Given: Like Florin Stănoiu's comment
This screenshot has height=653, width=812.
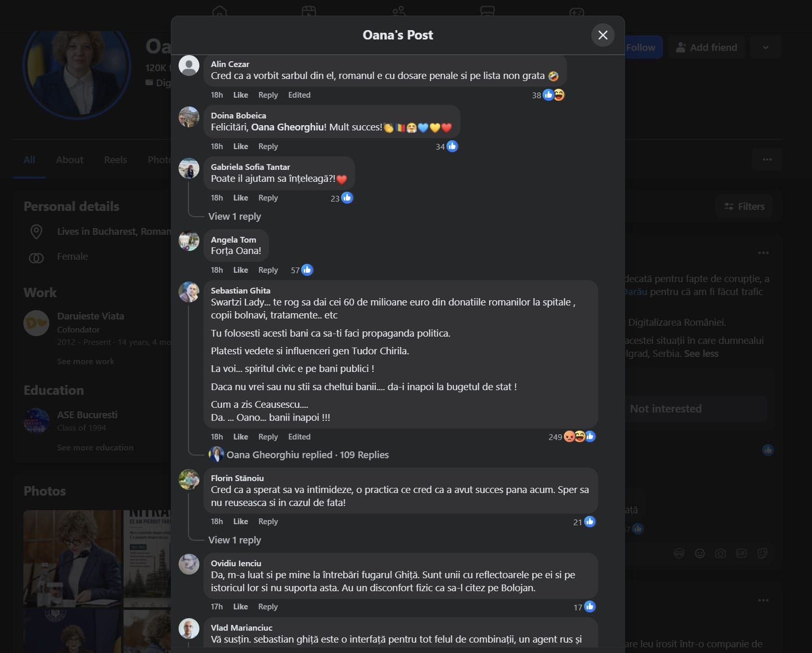Looking at the screenshot, I should click(240, 522).
